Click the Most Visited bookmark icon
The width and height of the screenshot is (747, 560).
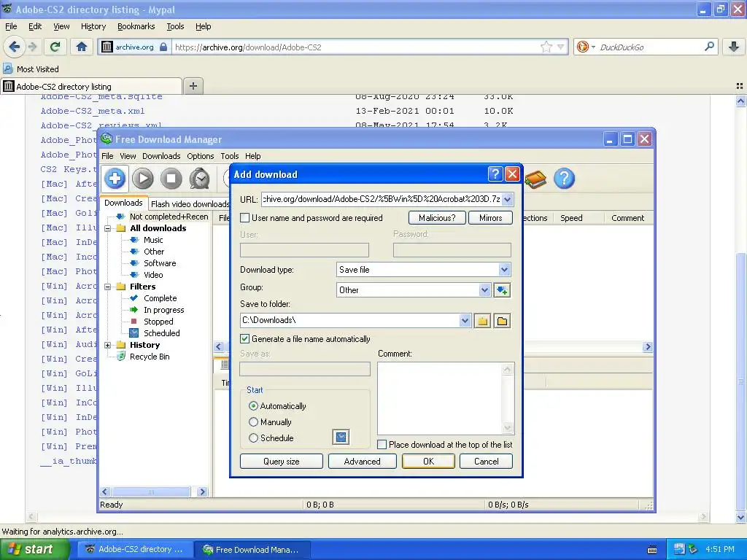[7, 69]
